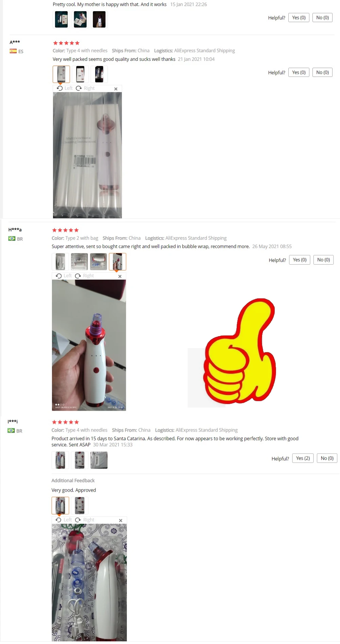Open first thumbnail in H***a review
The image size is (340, 644).
pos(60,262)
